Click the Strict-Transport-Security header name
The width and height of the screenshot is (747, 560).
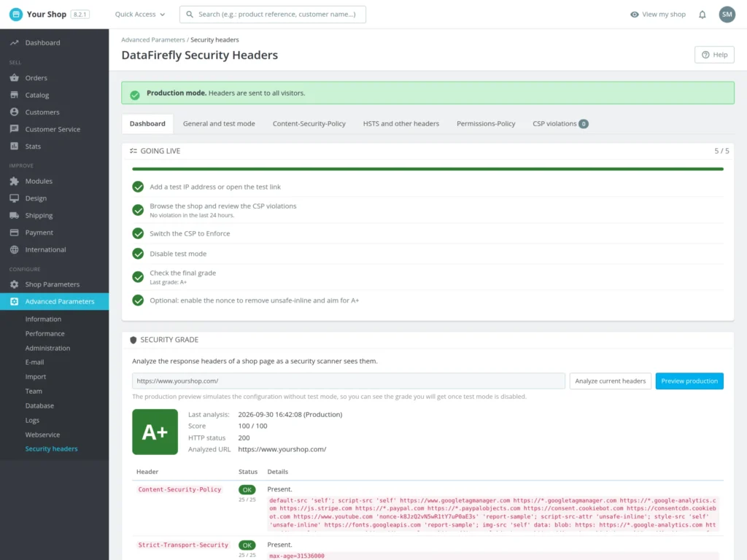point(183,545)
